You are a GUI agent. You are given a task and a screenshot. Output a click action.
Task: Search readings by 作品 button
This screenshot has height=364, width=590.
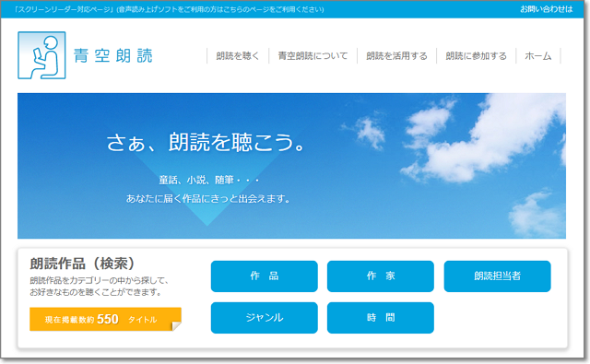[265, 276]
